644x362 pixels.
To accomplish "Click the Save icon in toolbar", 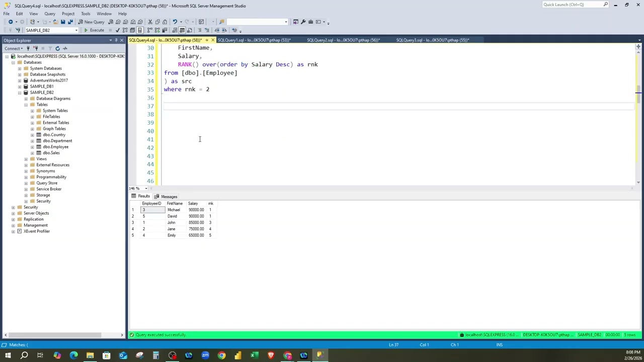I will (x=63, y=22).
